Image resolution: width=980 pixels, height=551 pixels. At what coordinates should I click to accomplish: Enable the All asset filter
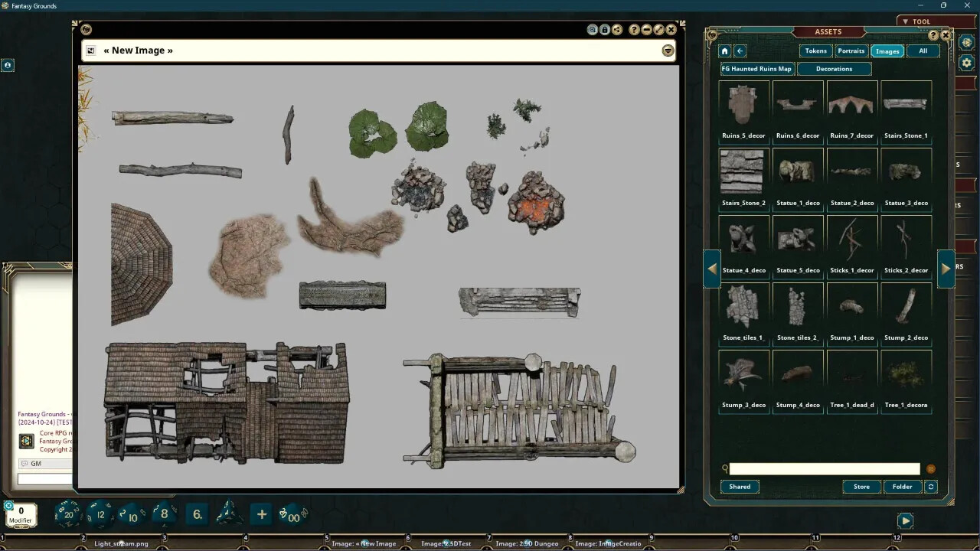[923, 51]
